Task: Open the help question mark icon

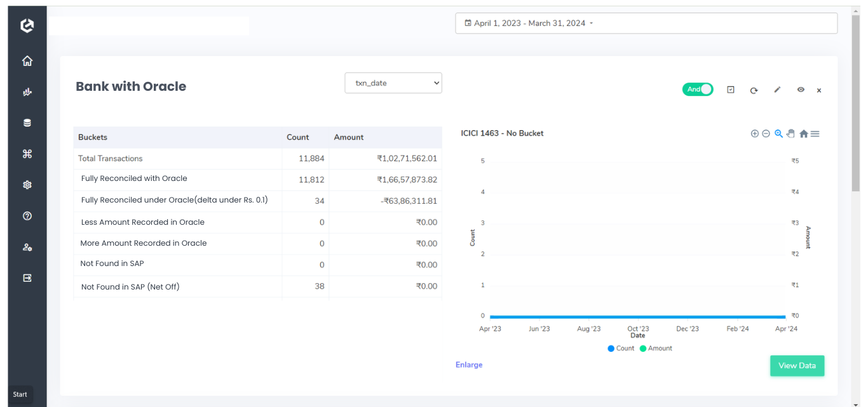Action: [27, 216]
